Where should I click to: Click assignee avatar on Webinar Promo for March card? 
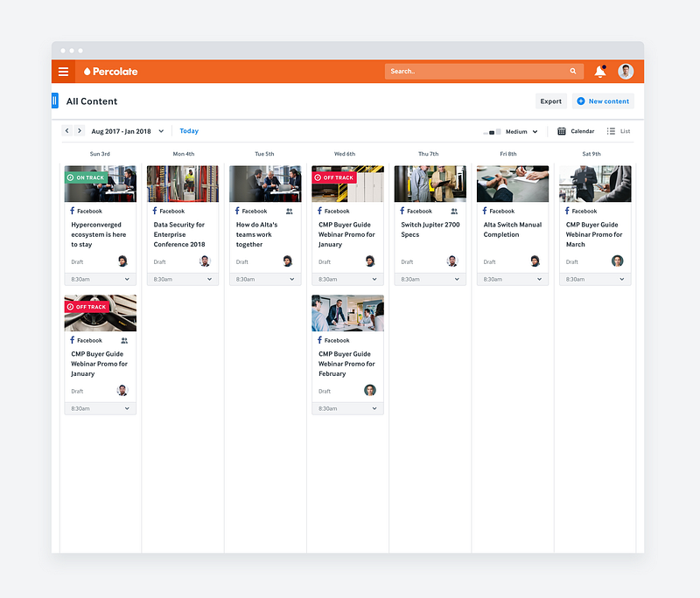(x=618, y=261)
